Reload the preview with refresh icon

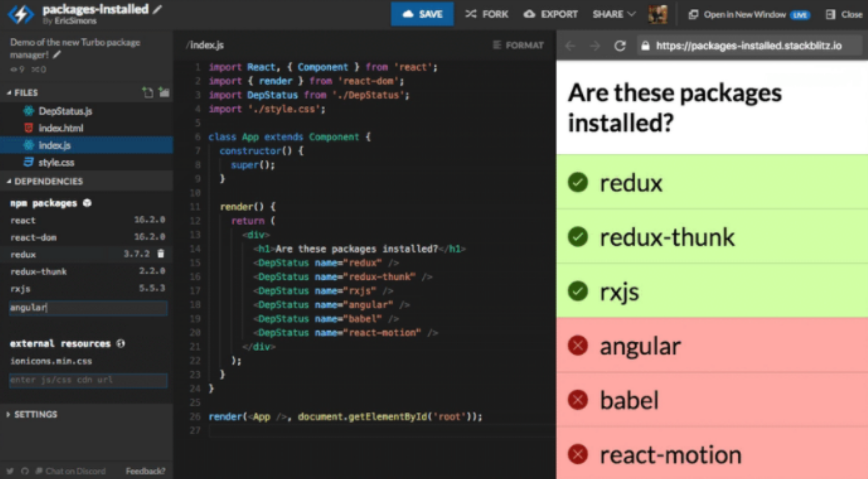[x=619, y=46]
